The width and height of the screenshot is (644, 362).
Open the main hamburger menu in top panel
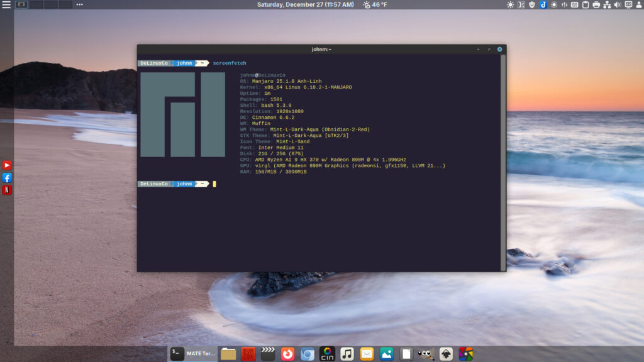(x=6, y=5)
